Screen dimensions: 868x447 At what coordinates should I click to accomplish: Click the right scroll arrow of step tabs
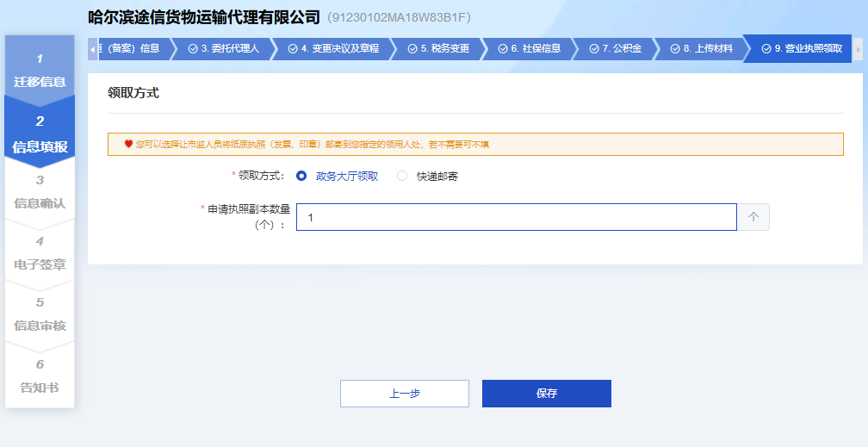pos(857,49)
